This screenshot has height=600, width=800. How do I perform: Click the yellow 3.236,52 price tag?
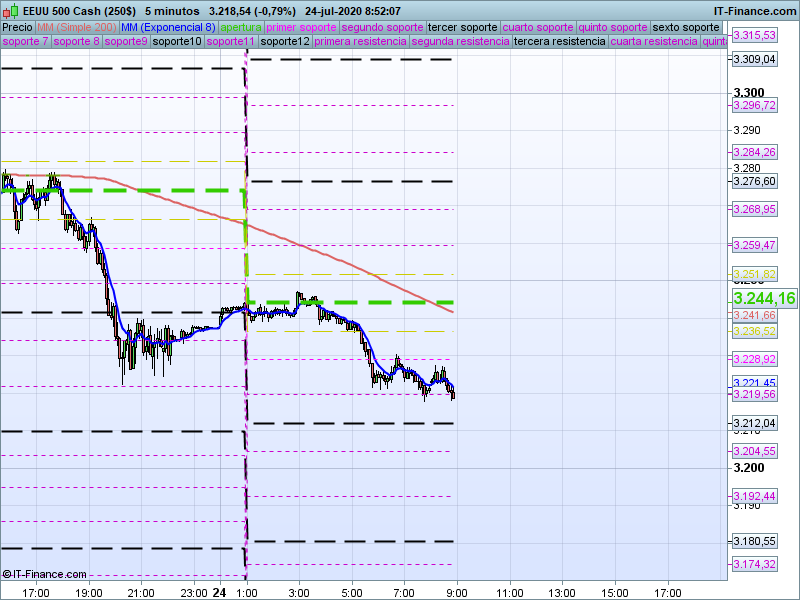point(755,332)
